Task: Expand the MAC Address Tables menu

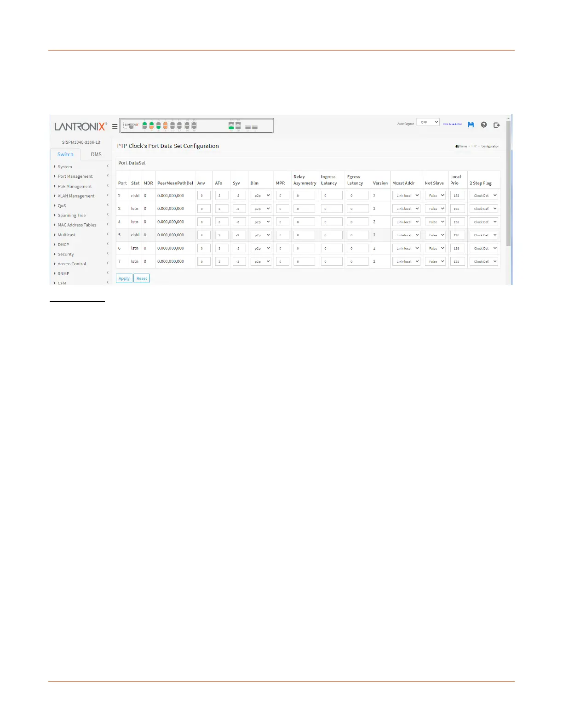Action: (x=81, y=225)
